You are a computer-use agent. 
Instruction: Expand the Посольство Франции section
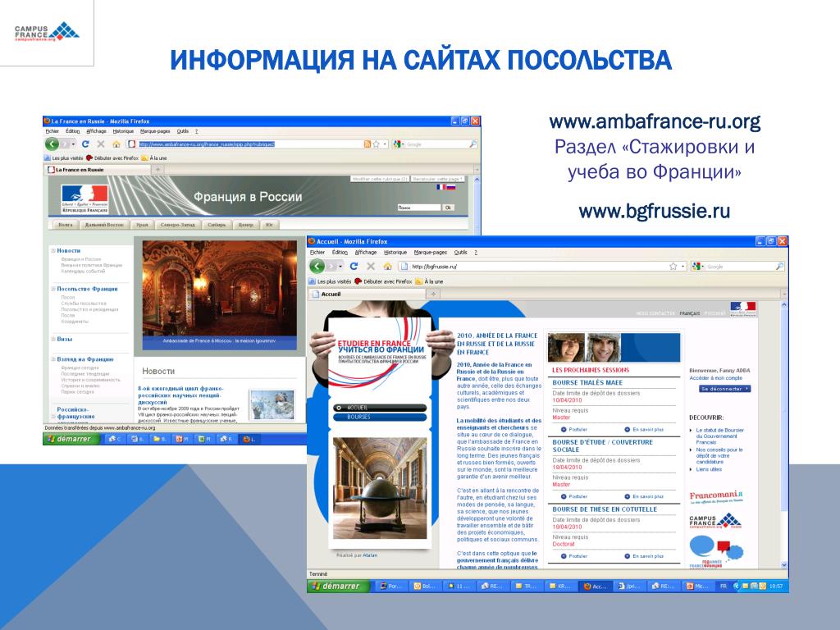[x=53, y=289]
